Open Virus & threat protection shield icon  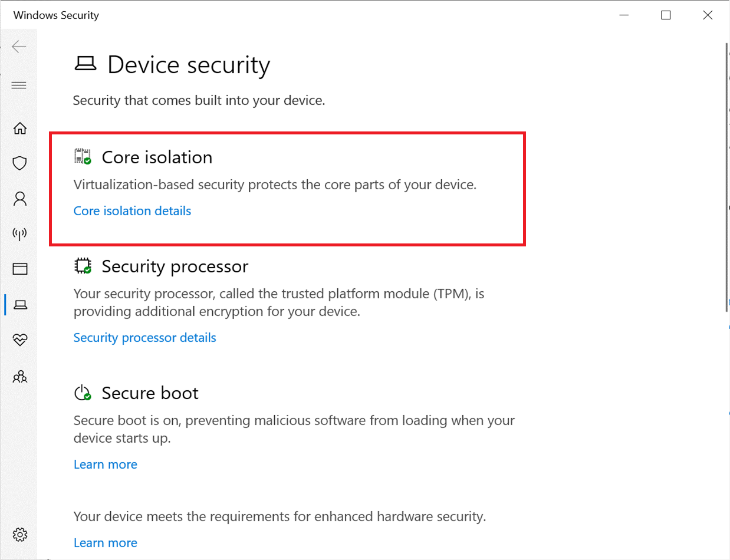[20, 163]
